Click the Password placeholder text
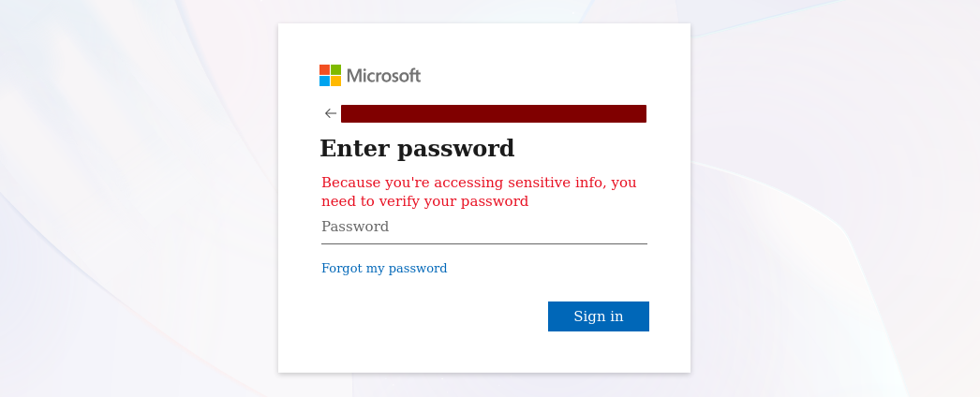 (355, 227)
